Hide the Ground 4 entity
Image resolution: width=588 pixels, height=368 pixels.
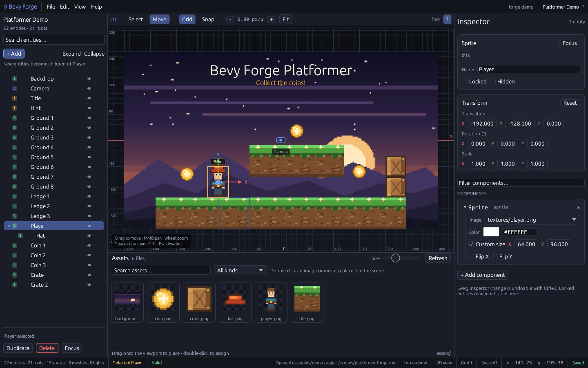[89, 147]
